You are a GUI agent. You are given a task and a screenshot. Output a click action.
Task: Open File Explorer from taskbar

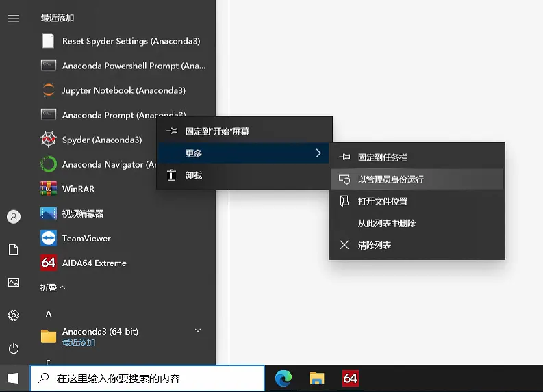(x=316, y=378)
